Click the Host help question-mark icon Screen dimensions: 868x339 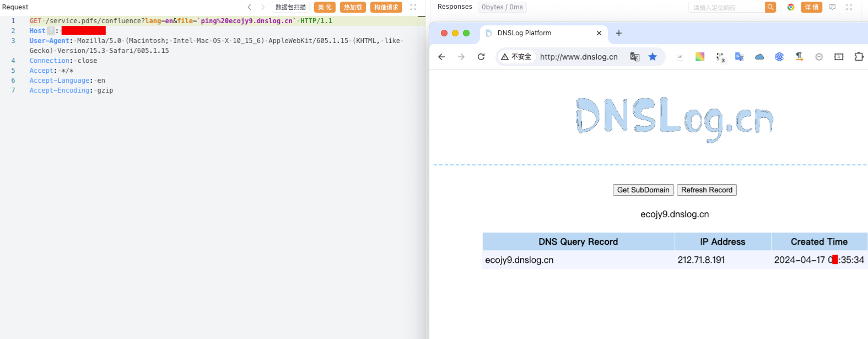pyautogui.click(x=51, y=31)
